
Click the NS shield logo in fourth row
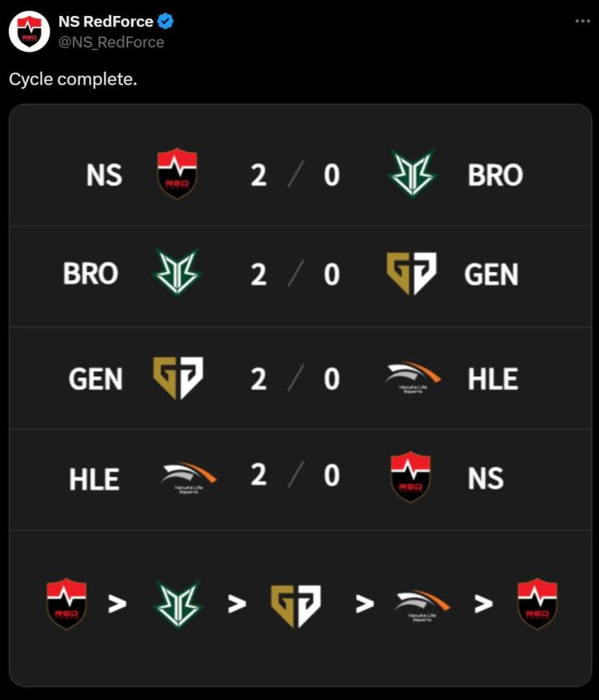coord(411,477)
